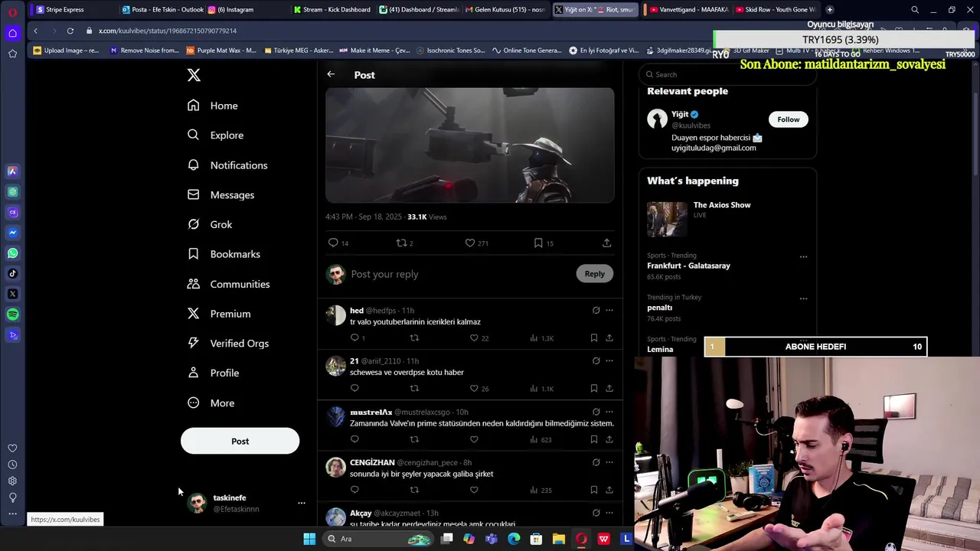The image size is (980, 551).
Task: Share mustrelAx's reply
Action: [x=609, y=439]
